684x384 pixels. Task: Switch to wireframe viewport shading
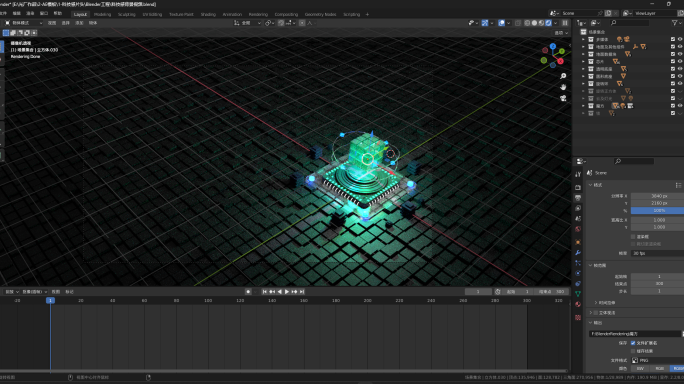[x=527, y=23]
